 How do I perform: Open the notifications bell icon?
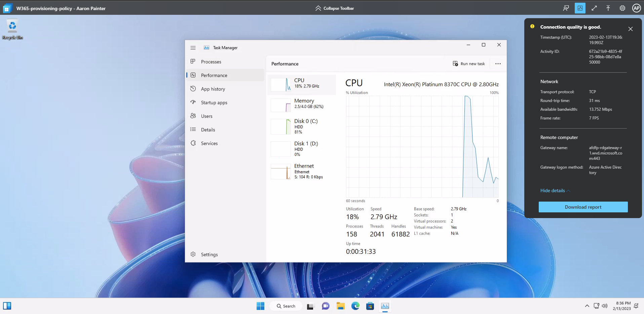[x=636, y=306]
